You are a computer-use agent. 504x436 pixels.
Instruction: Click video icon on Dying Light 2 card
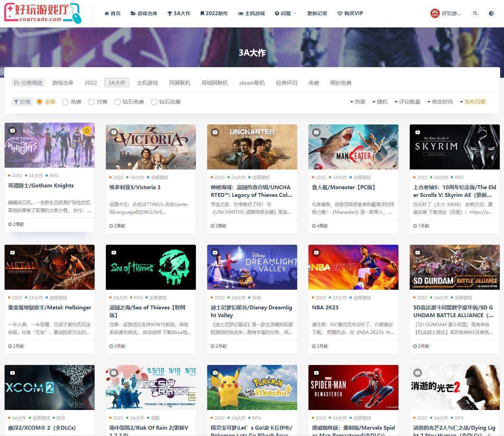pos(417,373)
